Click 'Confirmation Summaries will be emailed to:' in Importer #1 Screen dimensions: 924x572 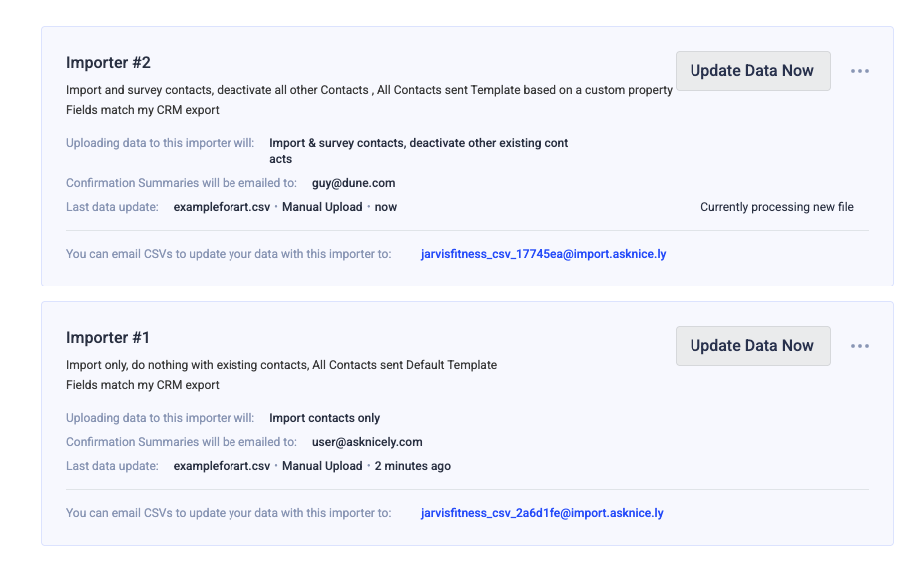(182, 442)
